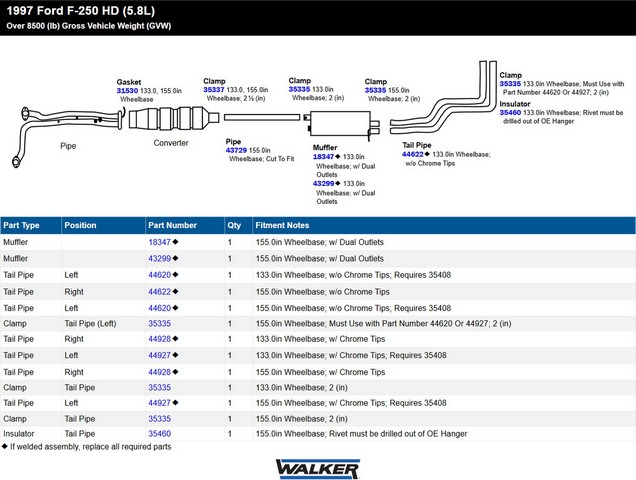Open table 44927 for 155.0in Chrome Tips row
Image resolution: width=636 pixels, height=480 pixels.
pyautogui.click(x=159, y=403)
